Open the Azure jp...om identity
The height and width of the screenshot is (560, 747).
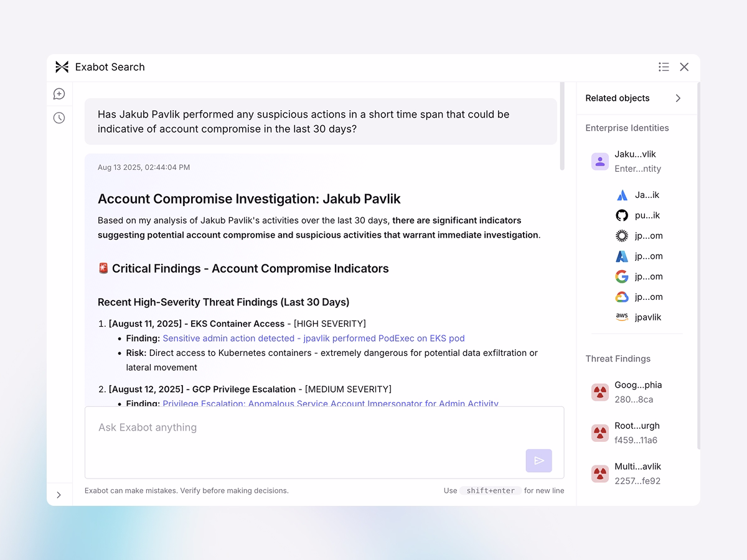point(639,256)
